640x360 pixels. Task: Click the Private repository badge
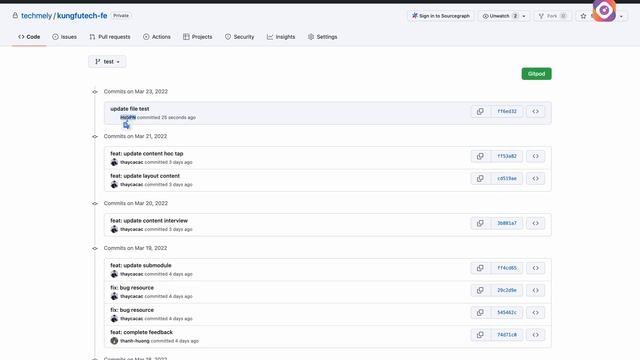(121, 16)
